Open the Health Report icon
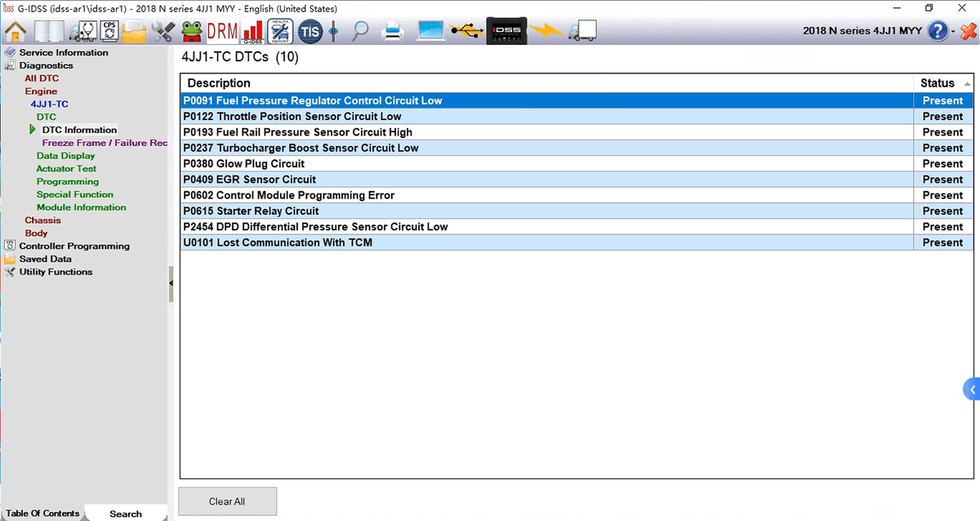This screenshot has height=521, width=980. pyautogui.click(x=280, y=32)
